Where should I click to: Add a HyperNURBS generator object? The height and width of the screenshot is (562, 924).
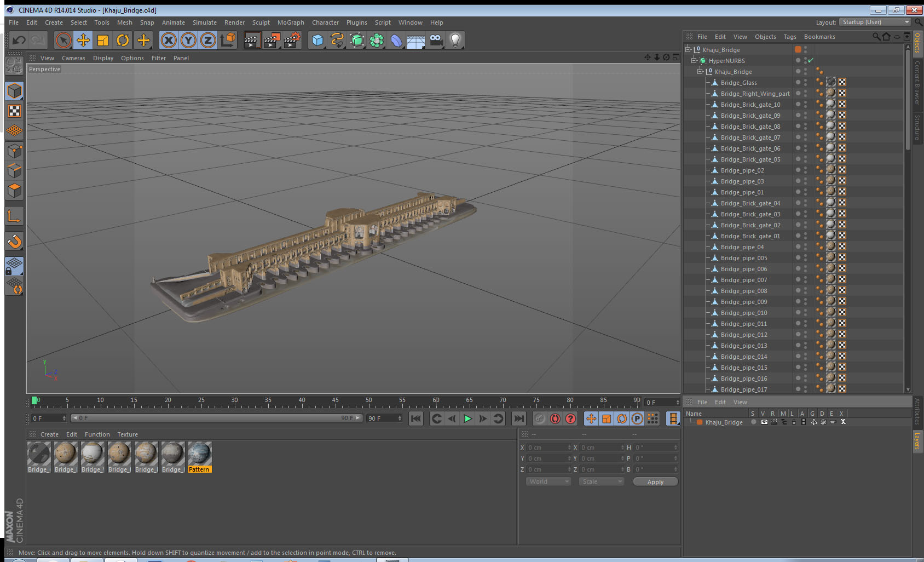[357, 40]
